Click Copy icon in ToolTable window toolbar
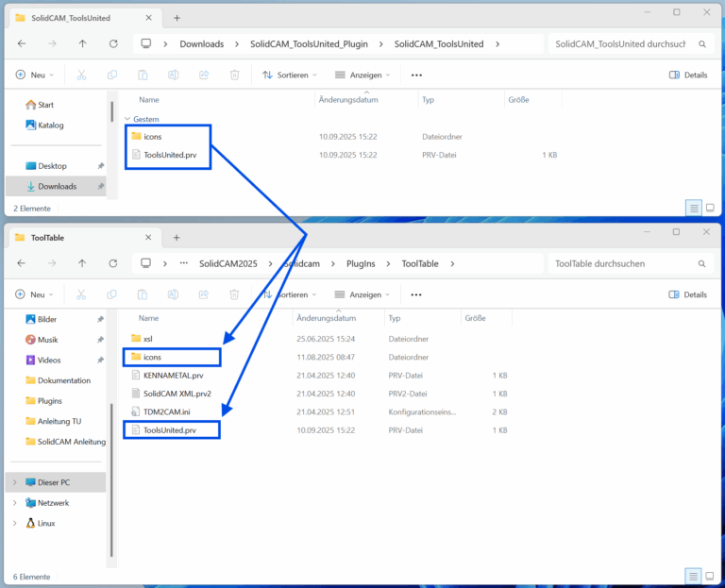The image size is (725, 588). pos(111,294)
